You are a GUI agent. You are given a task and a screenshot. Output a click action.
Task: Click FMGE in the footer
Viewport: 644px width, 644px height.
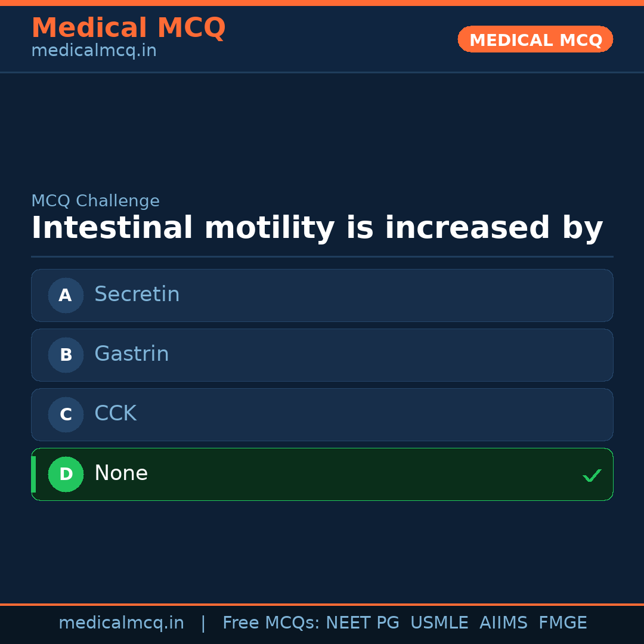pyautogui.click(x=563, y=623)
